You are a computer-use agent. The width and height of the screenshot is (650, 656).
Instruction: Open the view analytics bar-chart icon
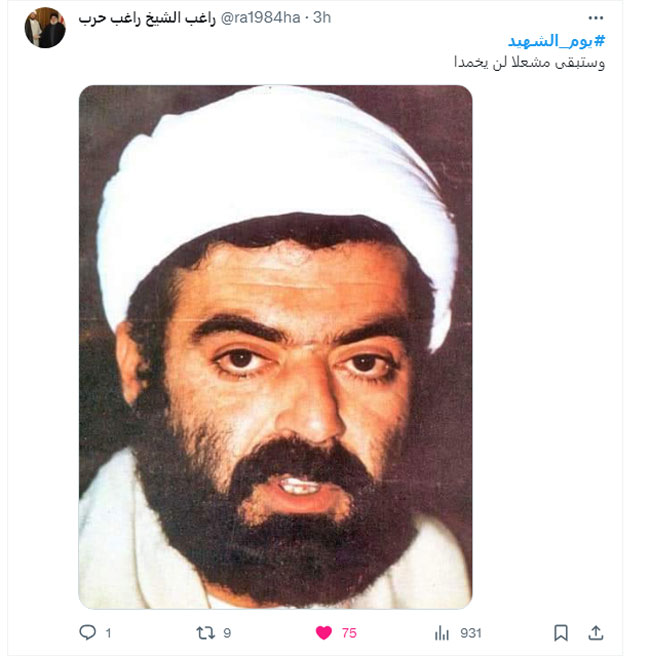coord(441,633)
